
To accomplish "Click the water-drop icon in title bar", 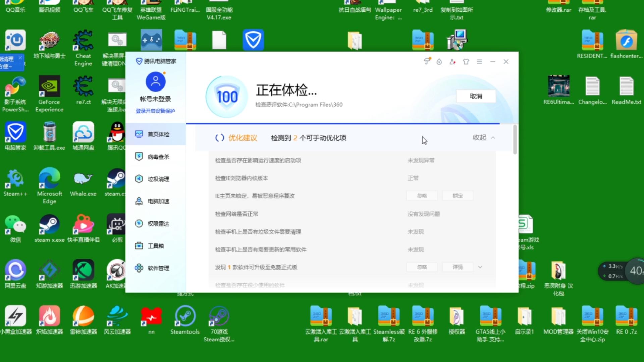I will tap(439, 62).
